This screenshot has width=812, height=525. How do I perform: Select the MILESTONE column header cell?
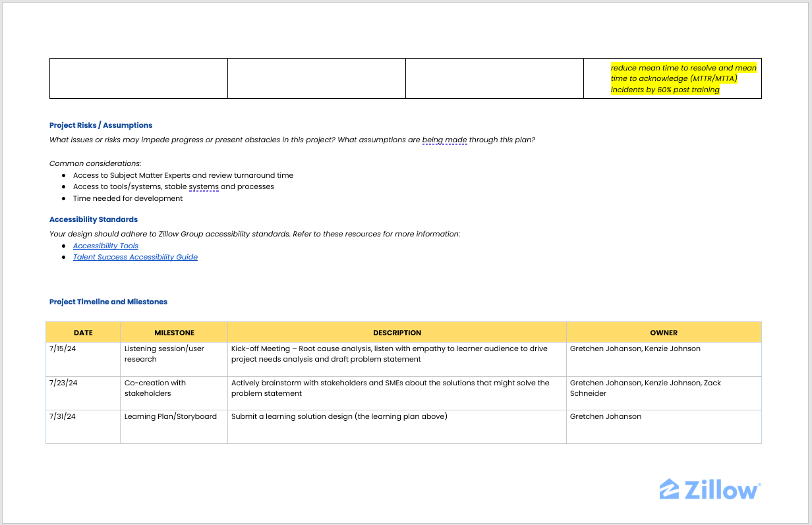click(174, 333)
